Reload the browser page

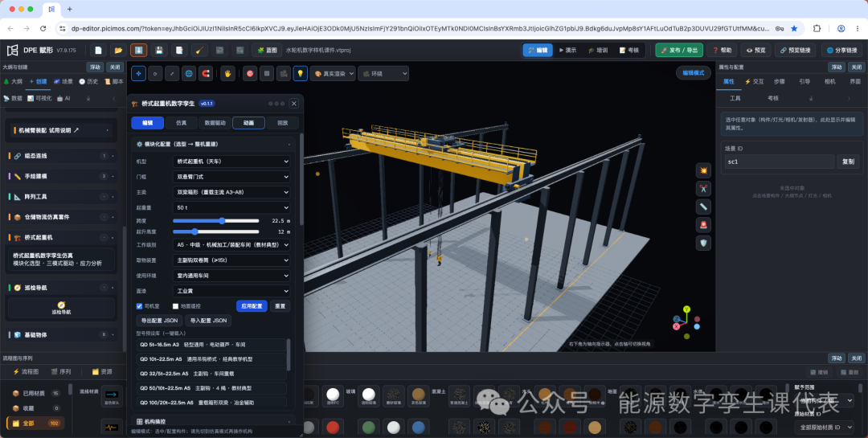click(x=43, y=28)
